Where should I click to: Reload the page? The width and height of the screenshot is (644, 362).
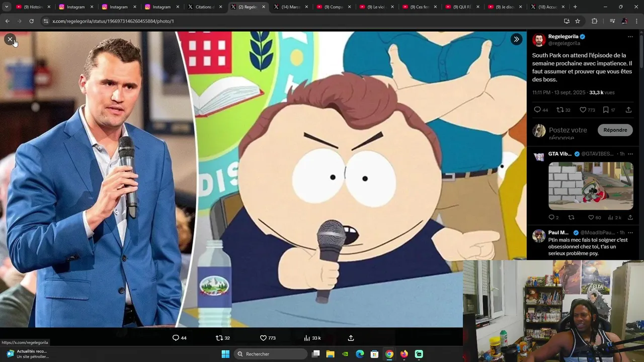(x=31, y=21)
